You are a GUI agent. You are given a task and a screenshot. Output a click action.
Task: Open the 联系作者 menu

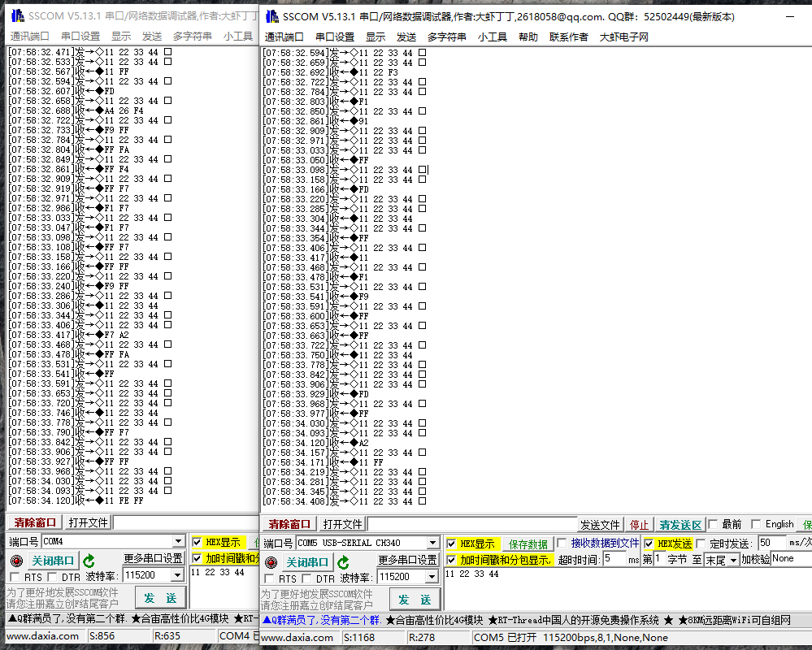coord(569,37)
